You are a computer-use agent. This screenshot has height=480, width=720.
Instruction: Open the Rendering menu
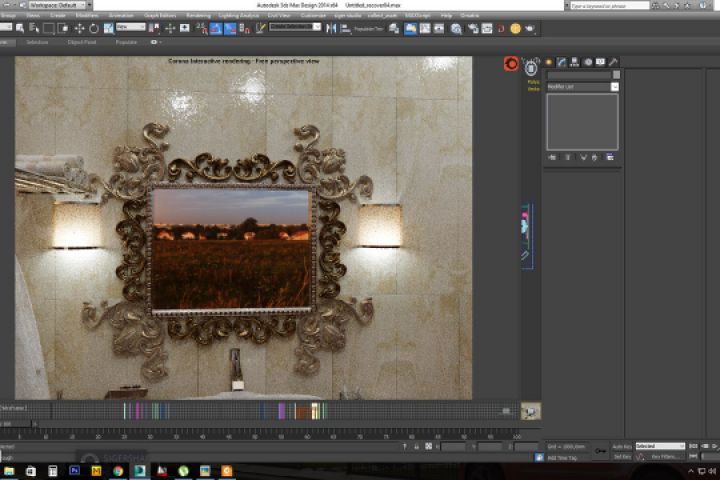198,16
